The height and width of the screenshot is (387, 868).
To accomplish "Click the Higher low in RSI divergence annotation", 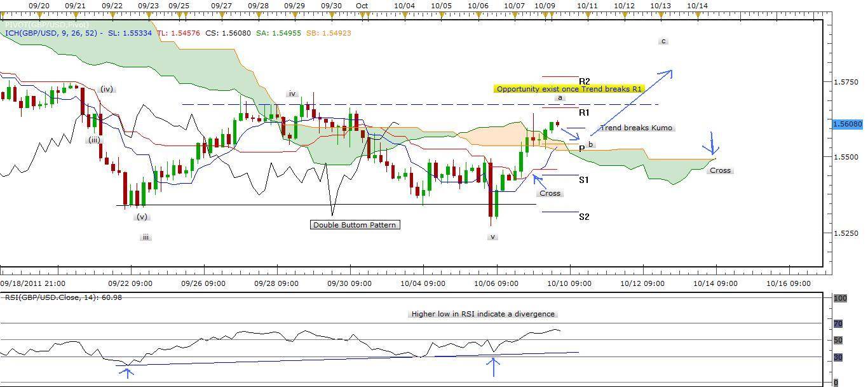I will click(x=482, y=313).
